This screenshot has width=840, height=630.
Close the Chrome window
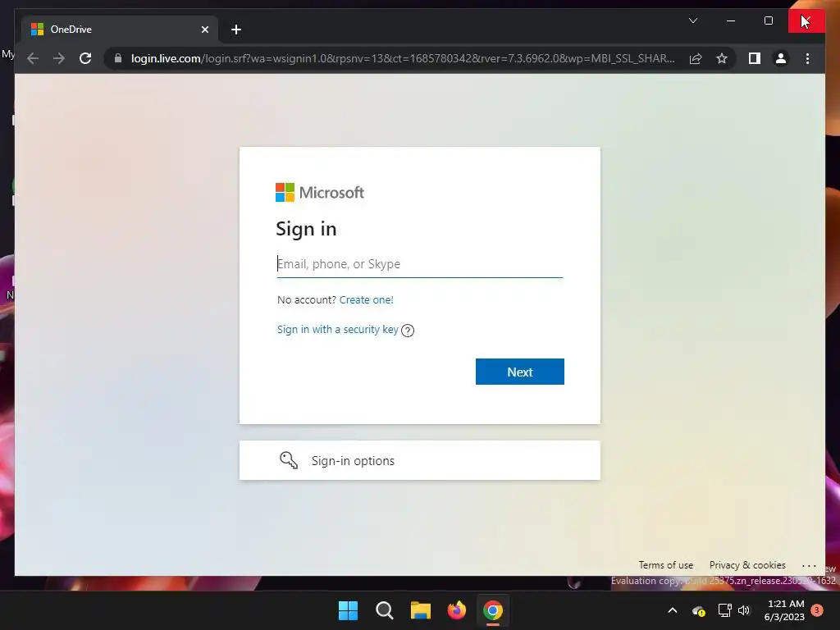tap(806, 21)
